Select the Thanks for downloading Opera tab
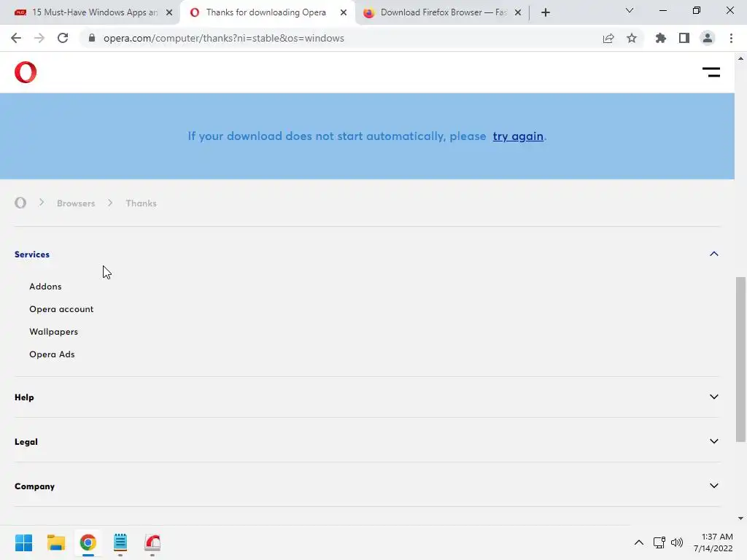747x560 pixels. 266,12
